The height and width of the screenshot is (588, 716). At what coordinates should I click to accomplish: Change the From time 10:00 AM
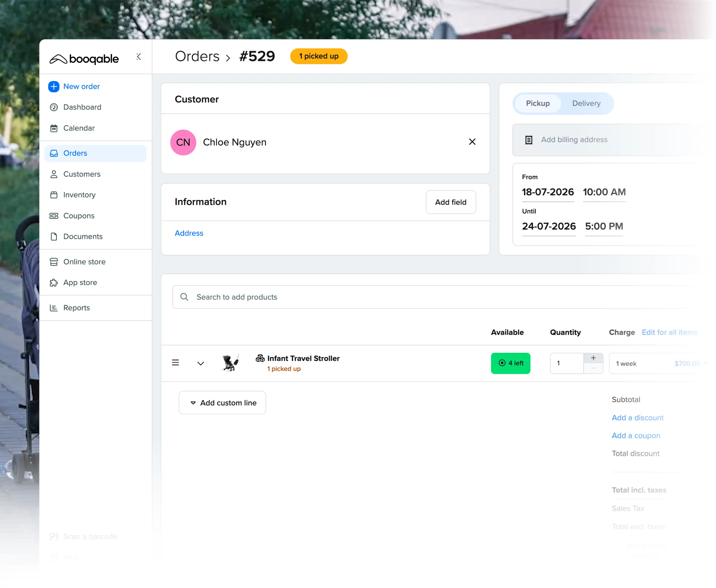point(604,192)
